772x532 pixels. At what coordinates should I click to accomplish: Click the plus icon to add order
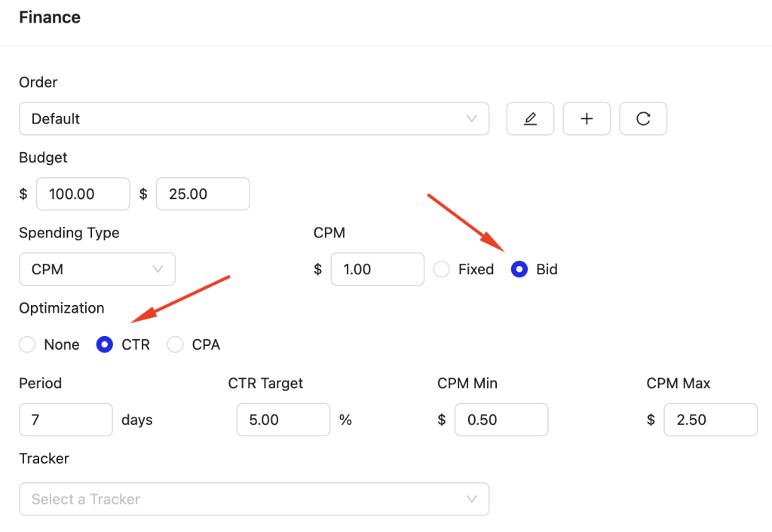click(587, 119)
